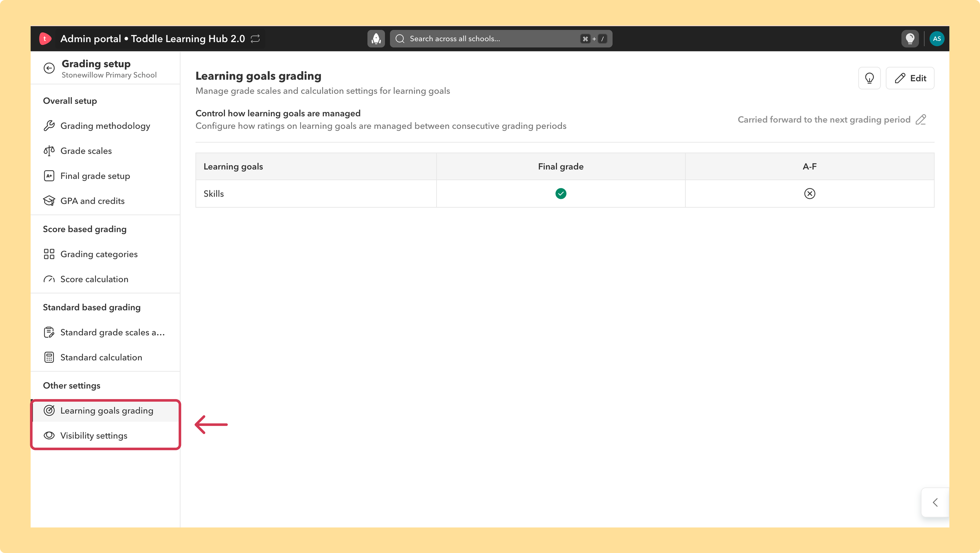Select Score calculation in sidebar
This screenshot has height=553, width=980.
tap(105, 279)
